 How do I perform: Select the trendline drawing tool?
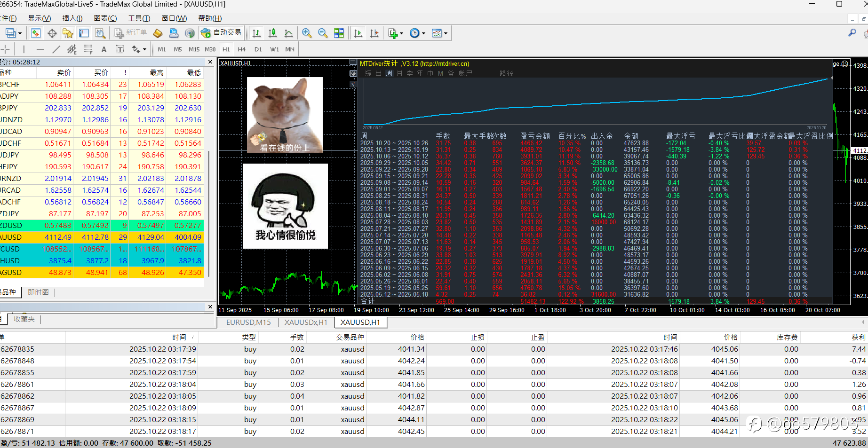(x=56, y=49)
